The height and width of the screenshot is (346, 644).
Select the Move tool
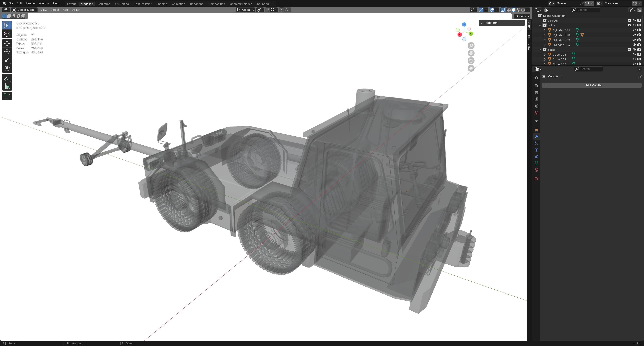pyautogui.click(x=7, y=43)
